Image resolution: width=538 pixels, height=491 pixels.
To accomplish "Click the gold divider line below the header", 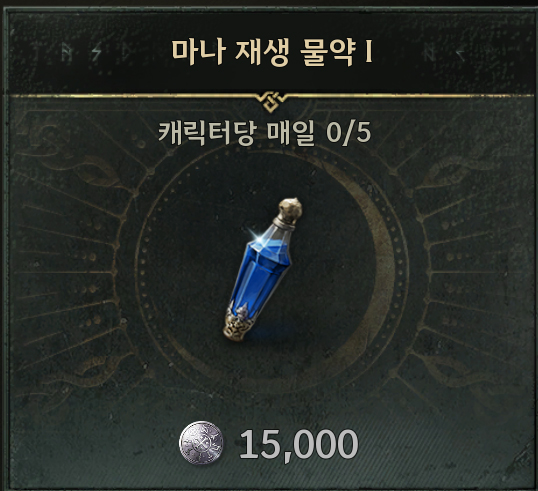I will pyautogui.click(x=271, y=96).
